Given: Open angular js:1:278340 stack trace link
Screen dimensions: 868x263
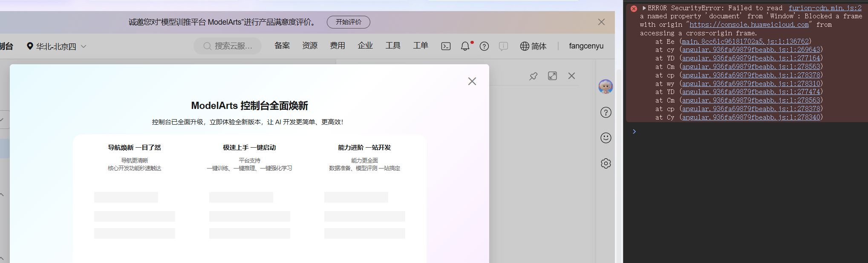Looking at the screenshot, I should (751, 117).
